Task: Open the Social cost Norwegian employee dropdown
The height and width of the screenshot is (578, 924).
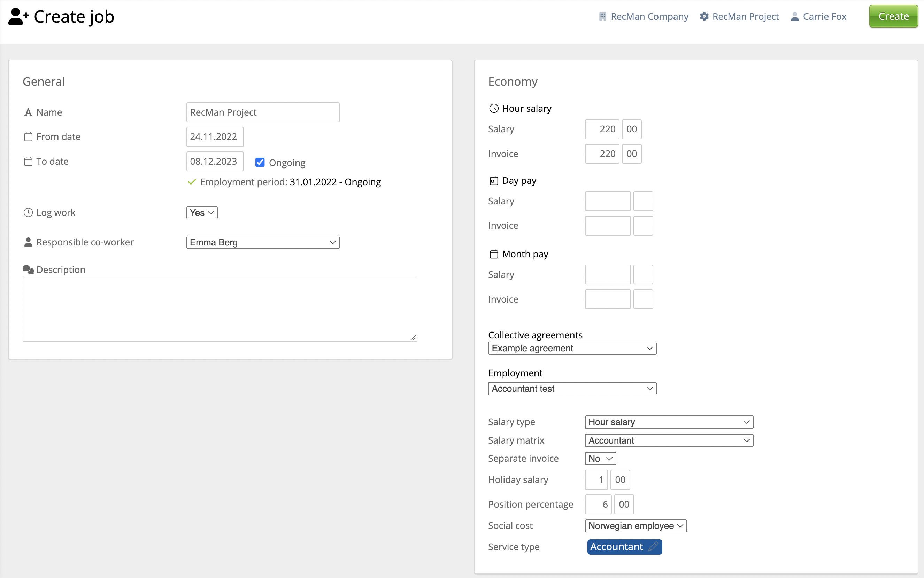Action: [x=635, y=526]
